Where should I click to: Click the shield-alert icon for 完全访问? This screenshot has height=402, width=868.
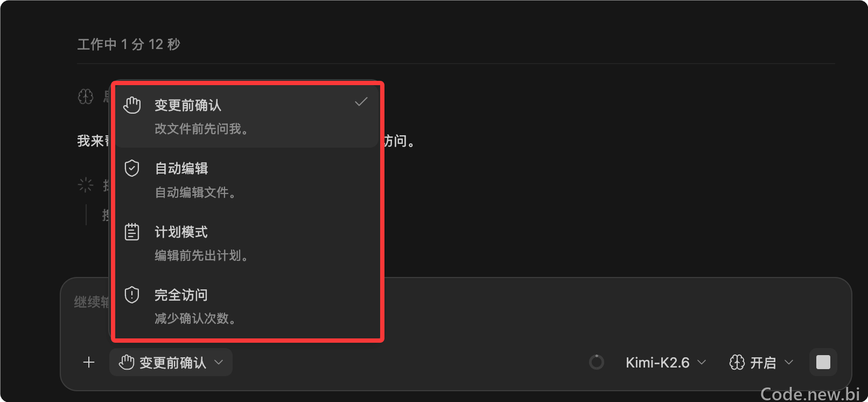tap(132, 295)
